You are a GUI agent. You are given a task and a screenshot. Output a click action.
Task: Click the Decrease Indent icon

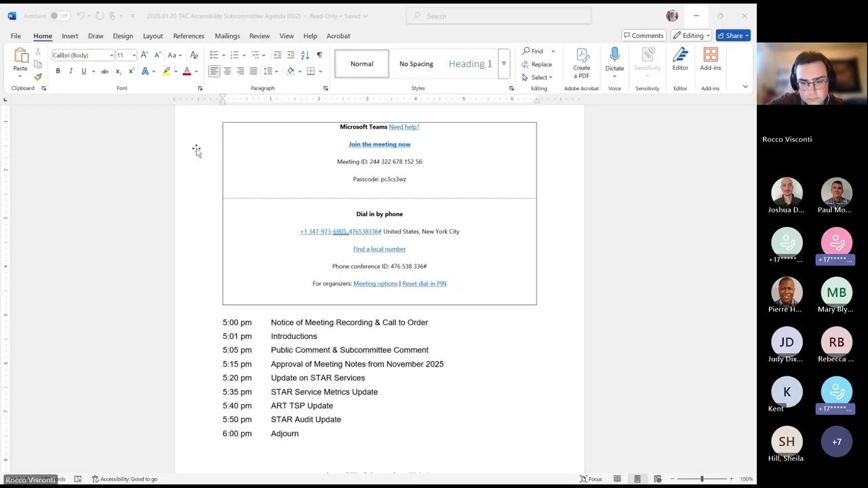pyautogui.click(x=277, y=55)
